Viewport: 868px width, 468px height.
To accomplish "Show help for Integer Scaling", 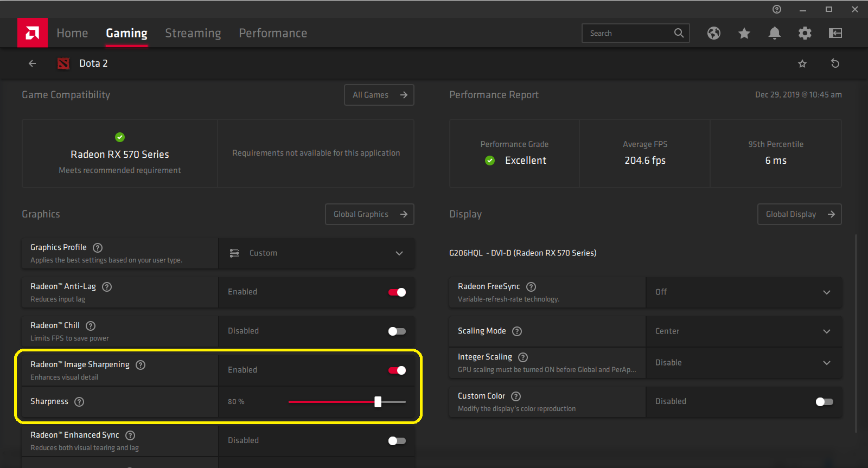I will click(523, 357).
